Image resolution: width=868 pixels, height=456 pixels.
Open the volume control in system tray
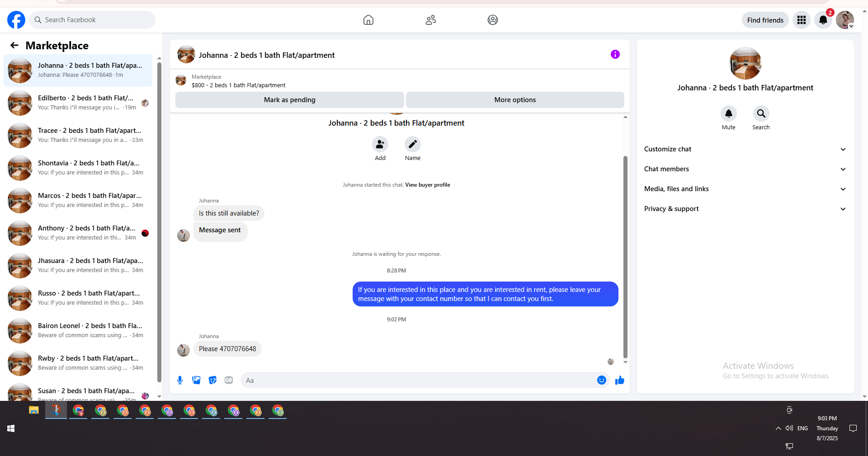(789, 428)
